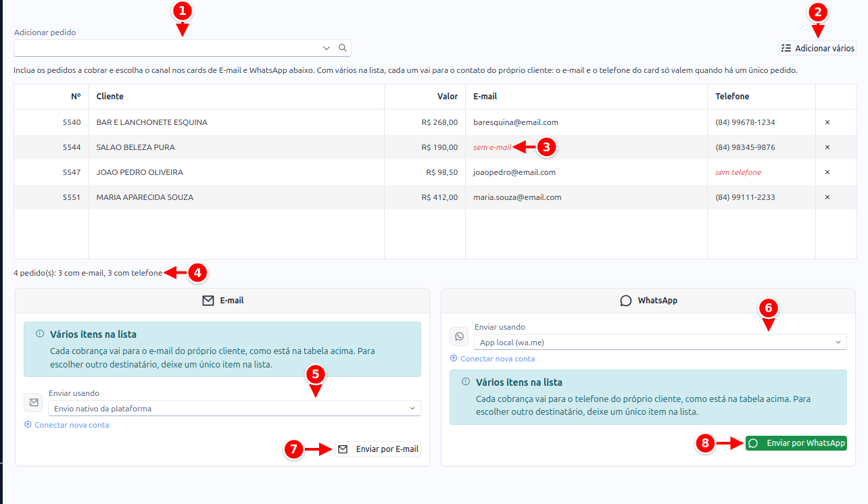The image size is (868, 504).
Task: Click order number 5540
Action: (x=72, y=122)
